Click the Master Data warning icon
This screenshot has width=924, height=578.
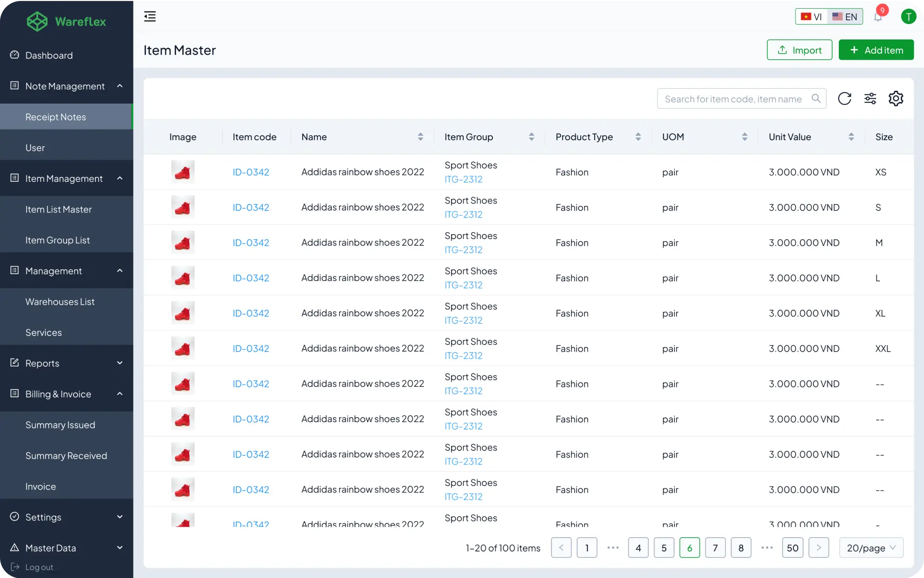15,547
